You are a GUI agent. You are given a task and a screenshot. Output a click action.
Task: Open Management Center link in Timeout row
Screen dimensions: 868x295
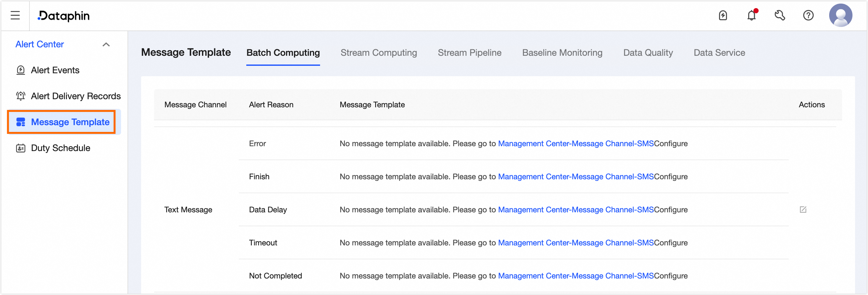pos(576,243)
